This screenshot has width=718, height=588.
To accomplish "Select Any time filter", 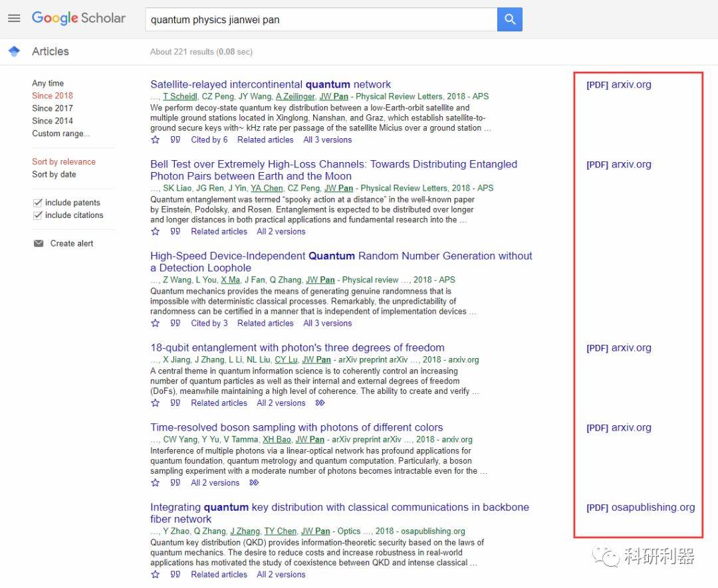I will [x=48, y=83].
